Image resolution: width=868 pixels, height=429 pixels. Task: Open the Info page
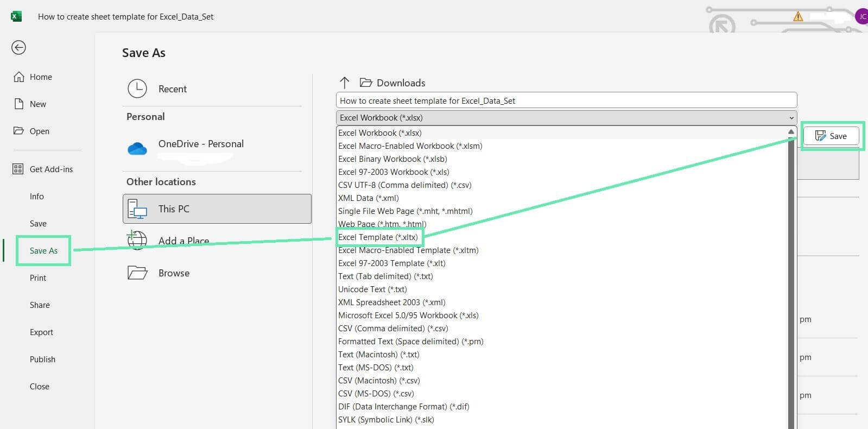click(x=37, y=197)
